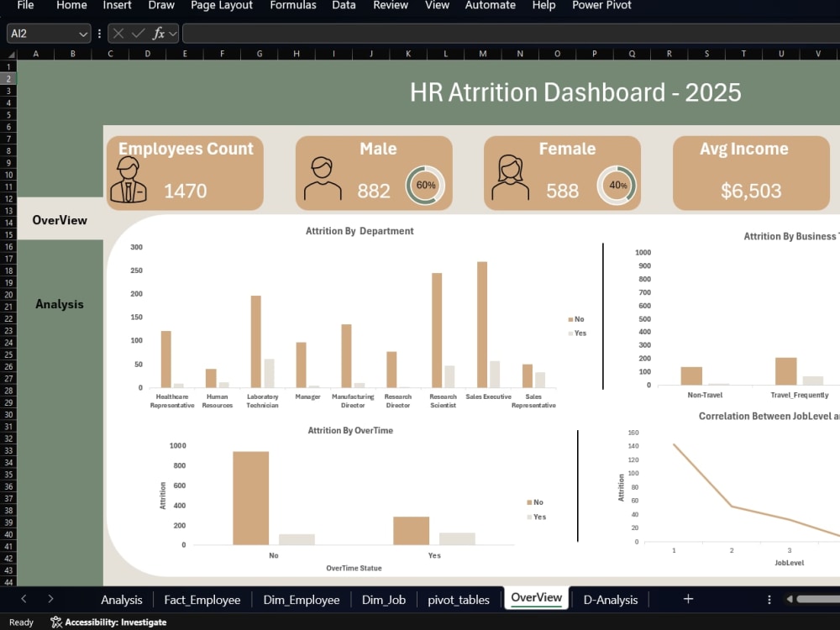Open the Power Pivot tab
This screenshot has width=840, height=630.
coord(601,5)
